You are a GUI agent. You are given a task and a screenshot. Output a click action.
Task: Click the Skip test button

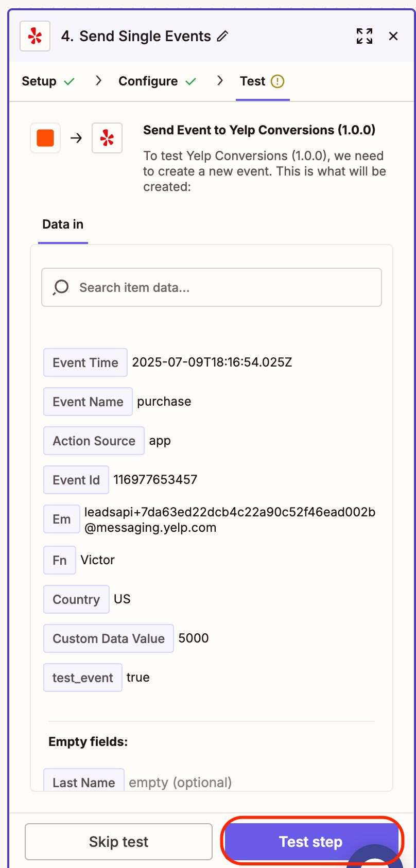coord(118,842)
